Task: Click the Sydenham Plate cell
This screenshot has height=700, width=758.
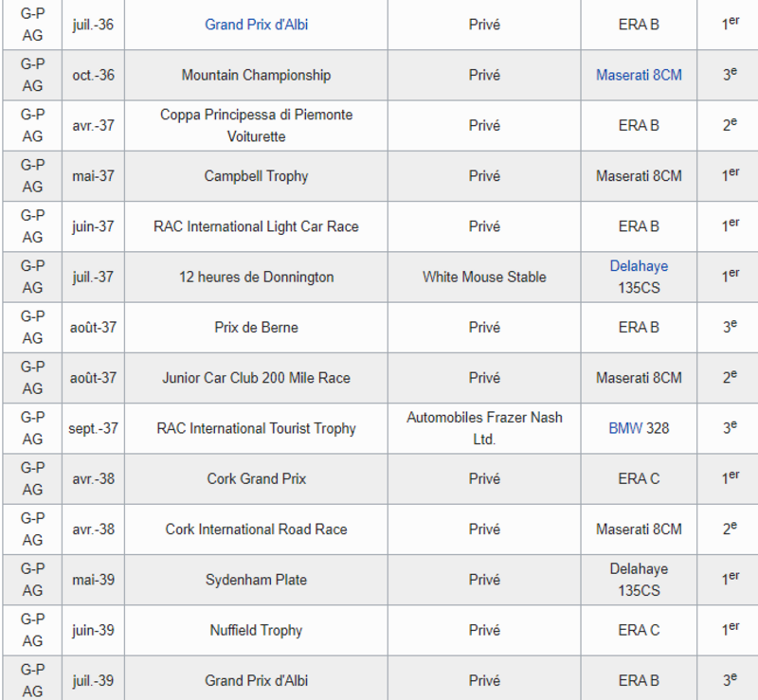Action: pyautogui.click(x=256, y=580)
